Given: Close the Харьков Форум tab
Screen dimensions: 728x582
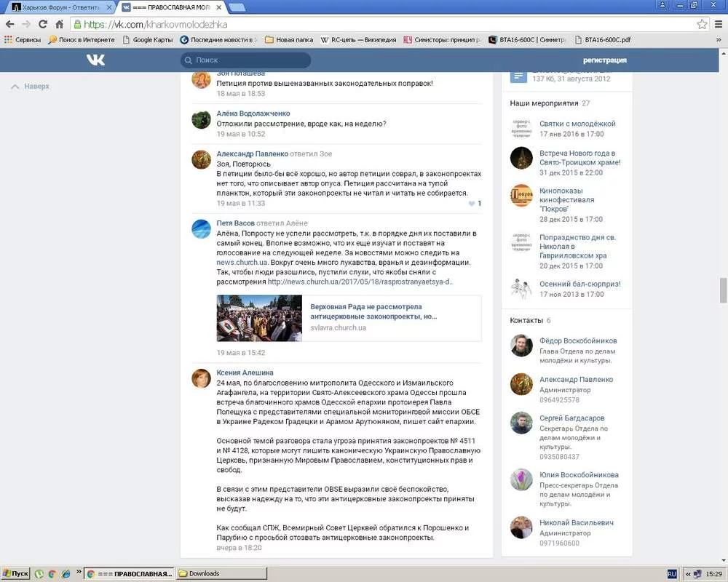Looking at the screenshot, I should [109, 7].
